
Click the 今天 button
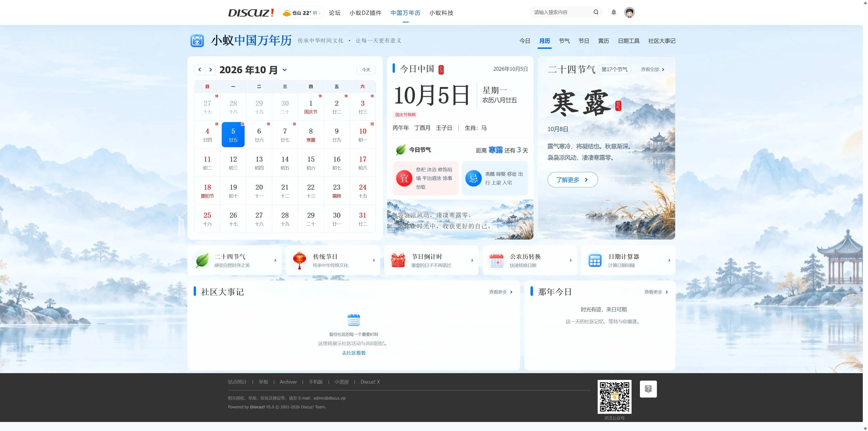366,70
